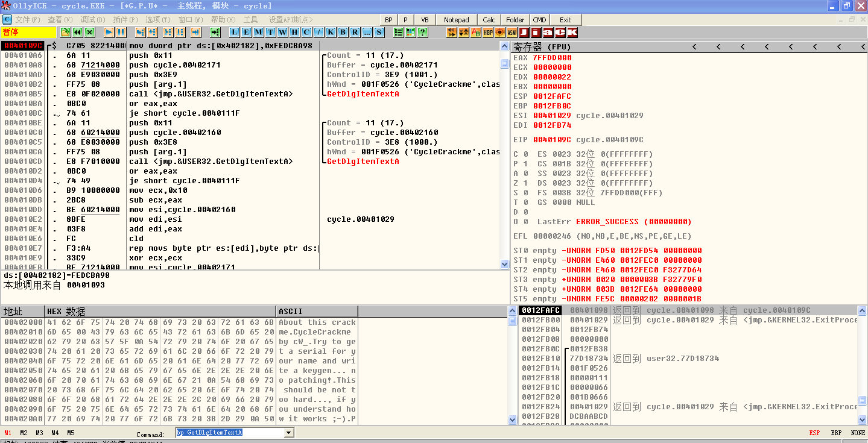Show Log window (L button)
Screen dimensions: 868x443
tap(235, 32)
